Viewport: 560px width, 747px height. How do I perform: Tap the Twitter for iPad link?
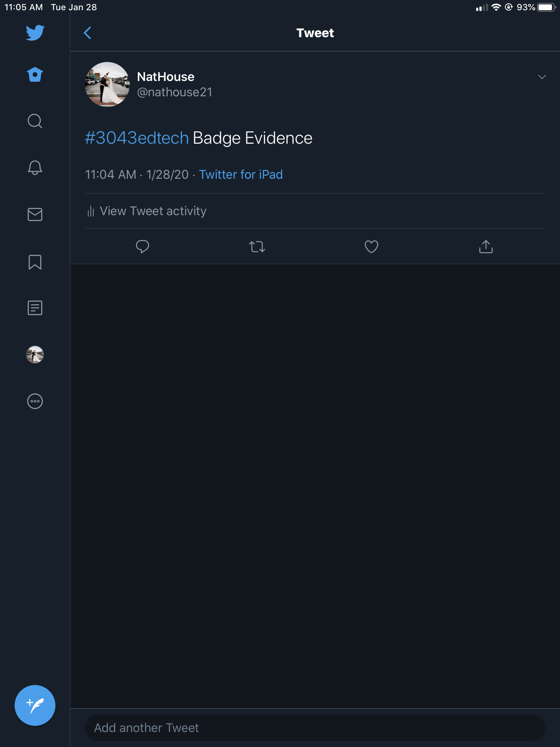tap(241, 175)
